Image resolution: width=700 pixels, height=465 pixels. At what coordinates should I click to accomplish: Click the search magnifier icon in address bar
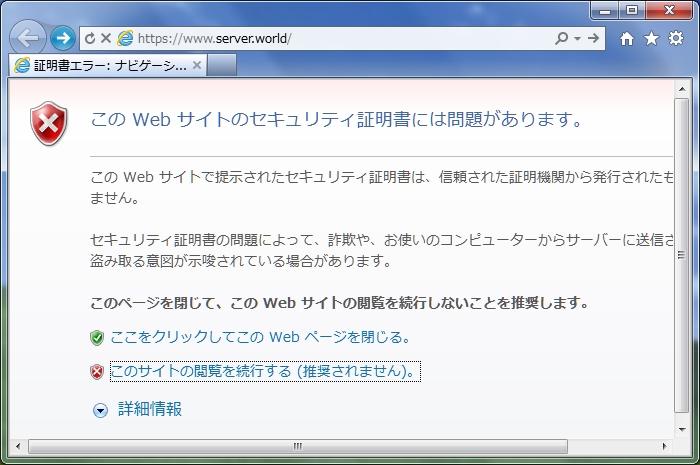(x=561, y=38)
